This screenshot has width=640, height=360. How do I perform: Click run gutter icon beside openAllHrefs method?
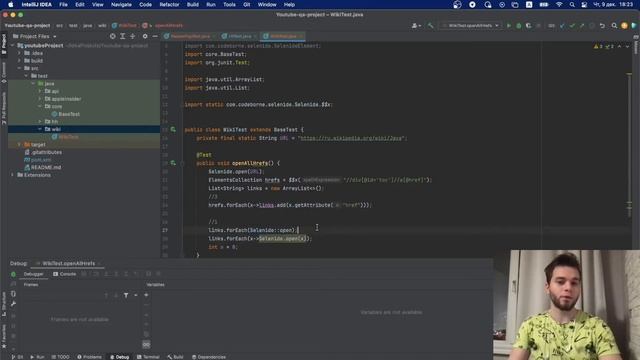coord(173,163)
